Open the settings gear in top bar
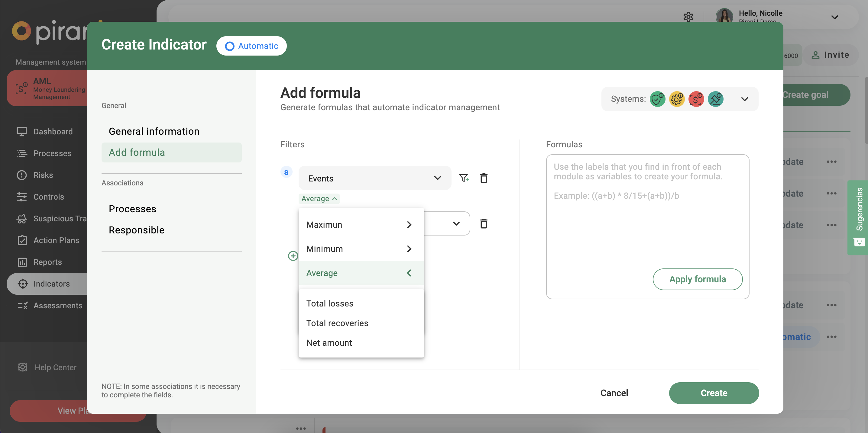 point(688,17)
